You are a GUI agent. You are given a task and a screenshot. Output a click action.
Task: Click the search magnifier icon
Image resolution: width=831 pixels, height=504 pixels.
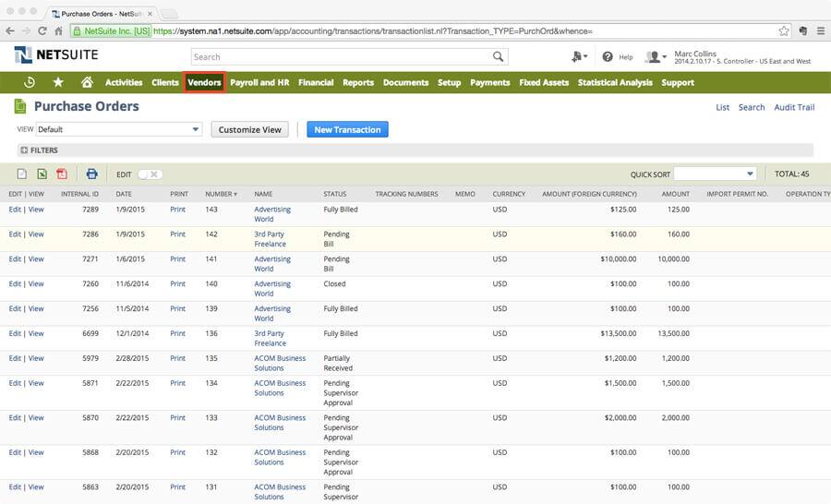coord(498,56)
